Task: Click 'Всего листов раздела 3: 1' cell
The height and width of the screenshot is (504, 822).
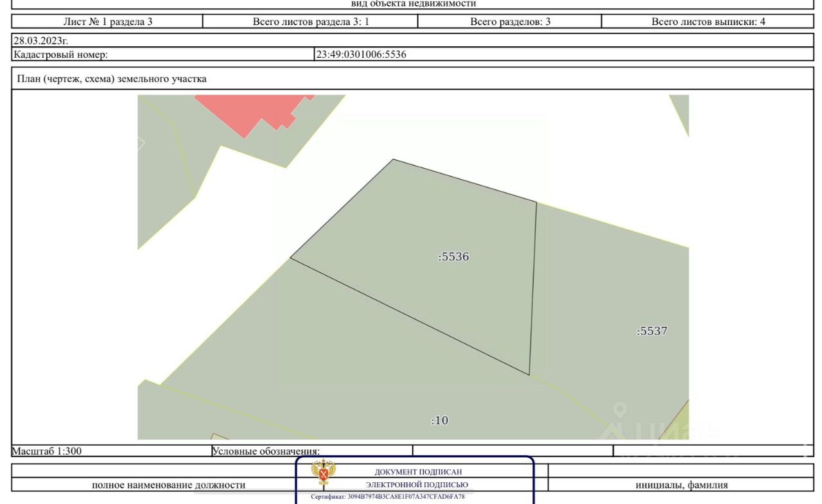Action: [x=311, y=21]
